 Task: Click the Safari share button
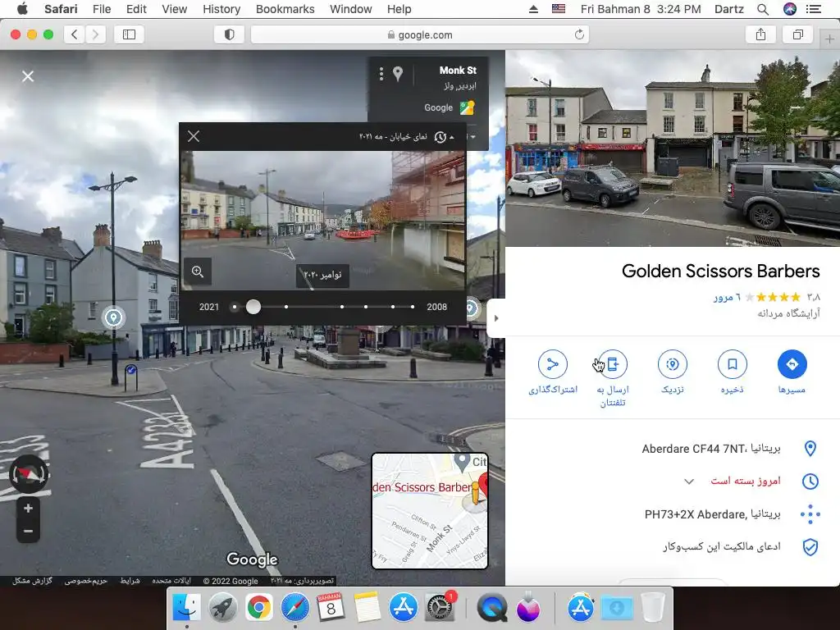tap(760, 34)
